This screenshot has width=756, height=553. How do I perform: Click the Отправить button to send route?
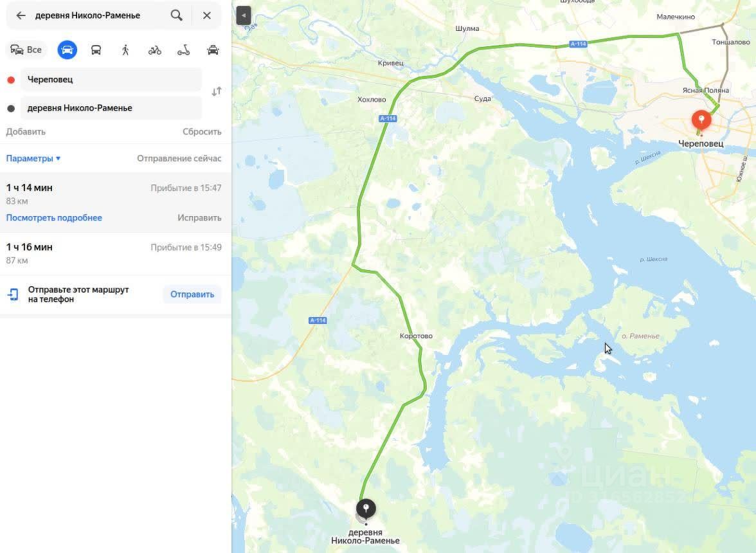[x=192, y=294]
